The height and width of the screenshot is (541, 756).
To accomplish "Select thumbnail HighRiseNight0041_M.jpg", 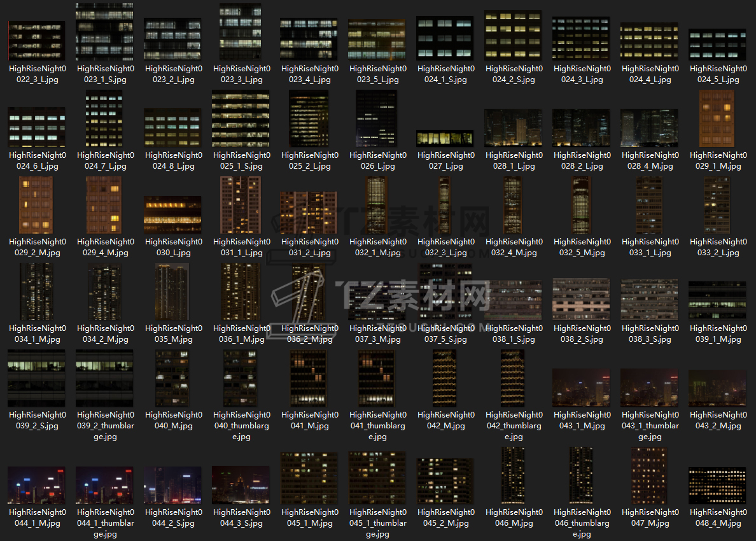I will click(309, 378).
